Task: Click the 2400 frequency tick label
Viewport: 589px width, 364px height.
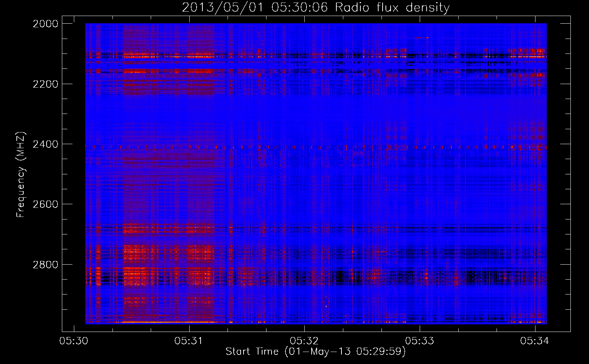Action: coord(46,145)
